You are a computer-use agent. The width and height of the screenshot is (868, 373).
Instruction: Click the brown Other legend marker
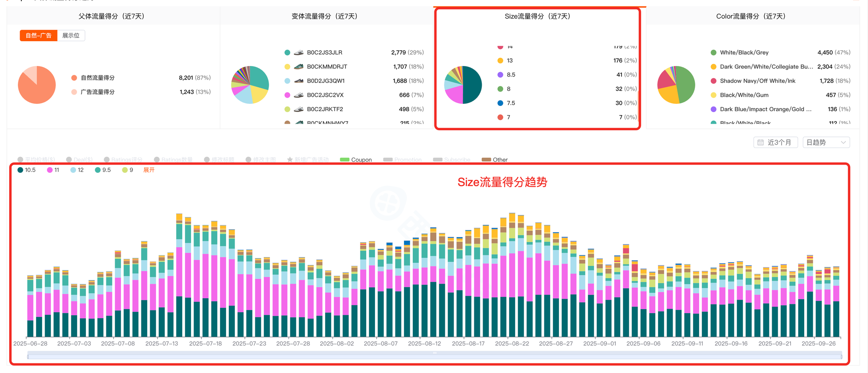(486, 160)
